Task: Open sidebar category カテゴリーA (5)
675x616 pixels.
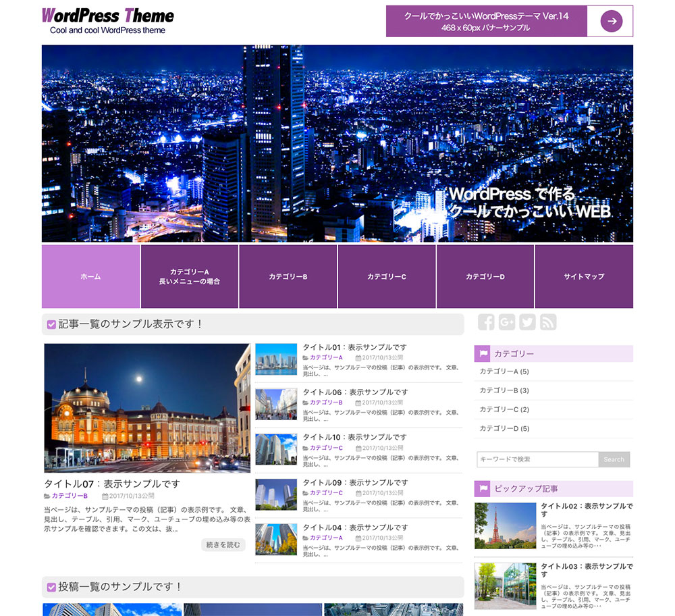Action: [x=504, y=371]
